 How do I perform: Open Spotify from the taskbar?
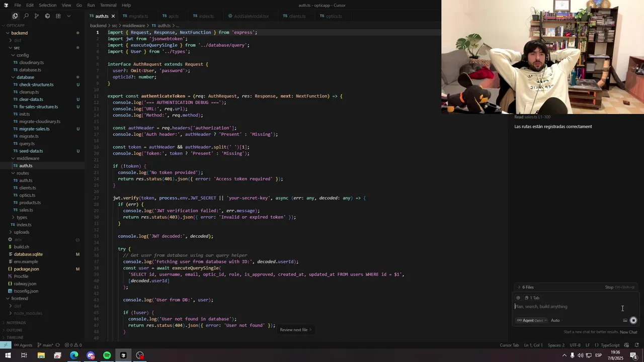pos(107,355)
